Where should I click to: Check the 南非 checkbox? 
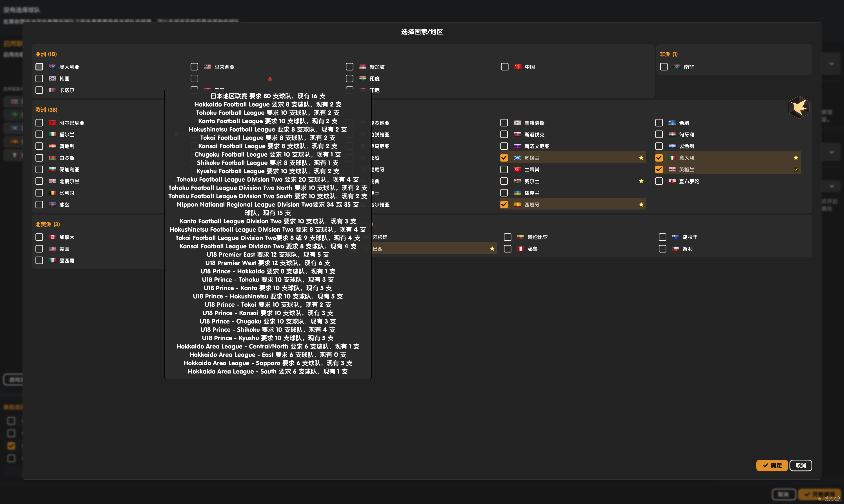(664, 67)
